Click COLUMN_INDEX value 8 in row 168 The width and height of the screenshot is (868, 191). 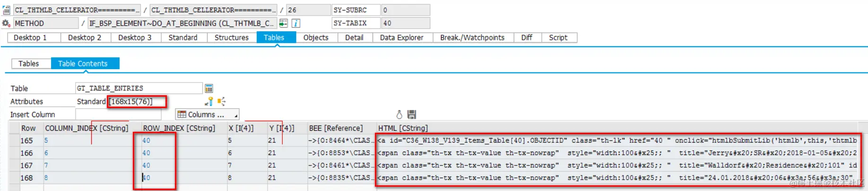point(93,178)
